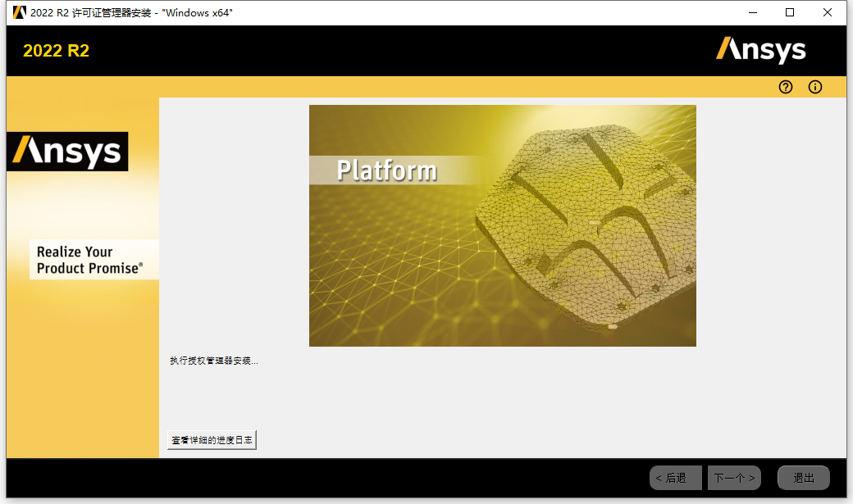Click the Ansys title bar app icon
The width and height of the screenshot is (853, 504).
[x=20, y=12]
